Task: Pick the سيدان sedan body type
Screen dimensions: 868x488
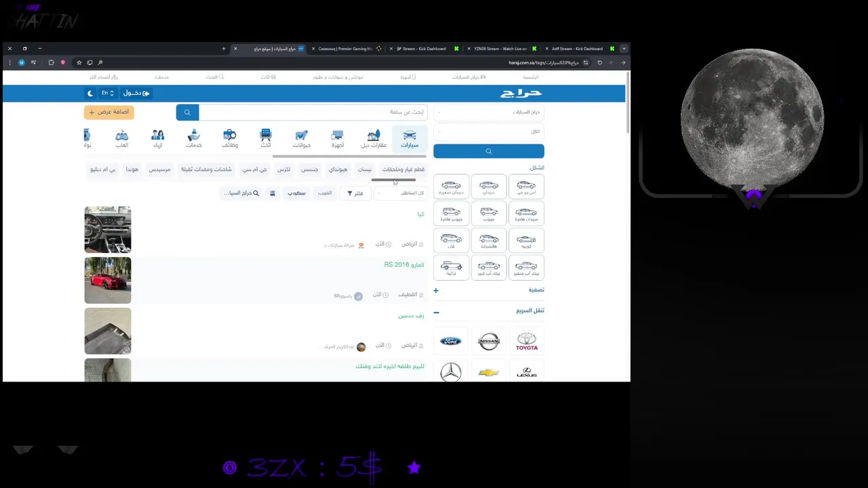Action: pos(489,186)
